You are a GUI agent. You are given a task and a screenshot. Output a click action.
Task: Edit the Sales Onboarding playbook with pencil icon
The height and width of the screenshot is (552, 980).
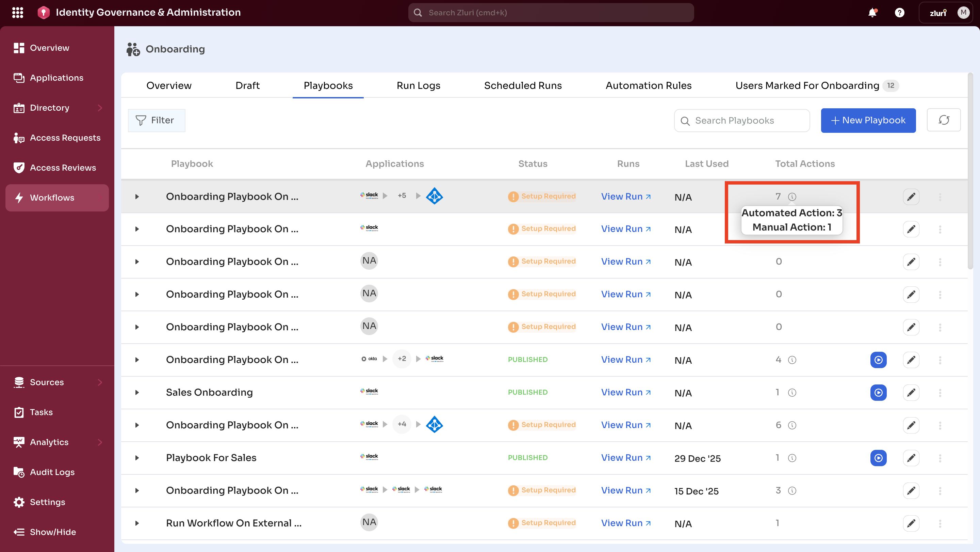[x=911, y=392]
